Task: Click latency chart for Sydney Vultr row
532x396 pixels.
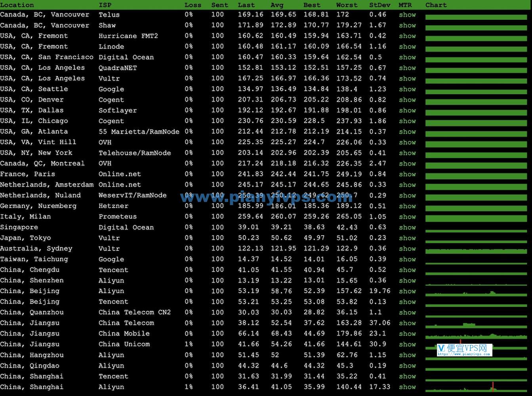Action: tap(476, 251)
